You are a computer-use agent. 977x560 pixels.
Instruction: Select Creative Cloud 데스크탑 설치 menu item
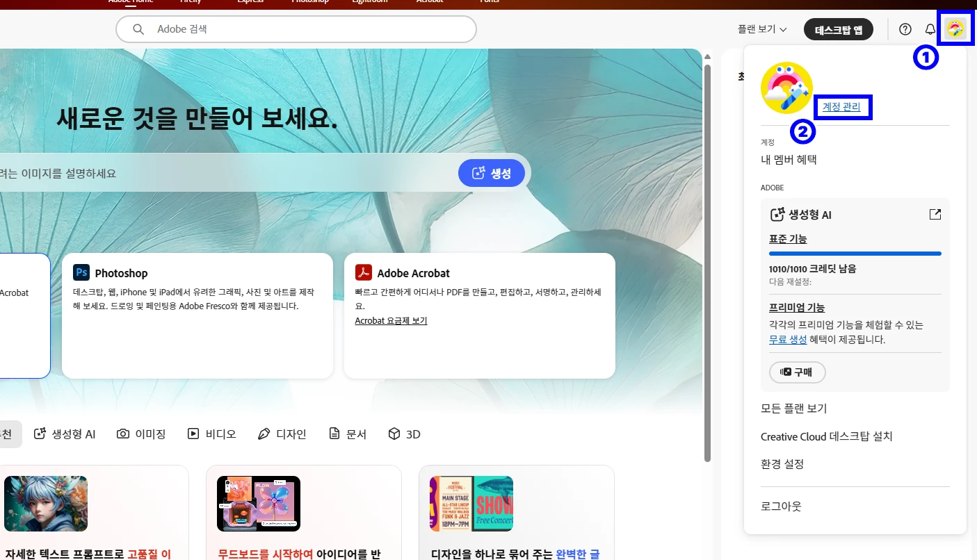tap(826, 436)
